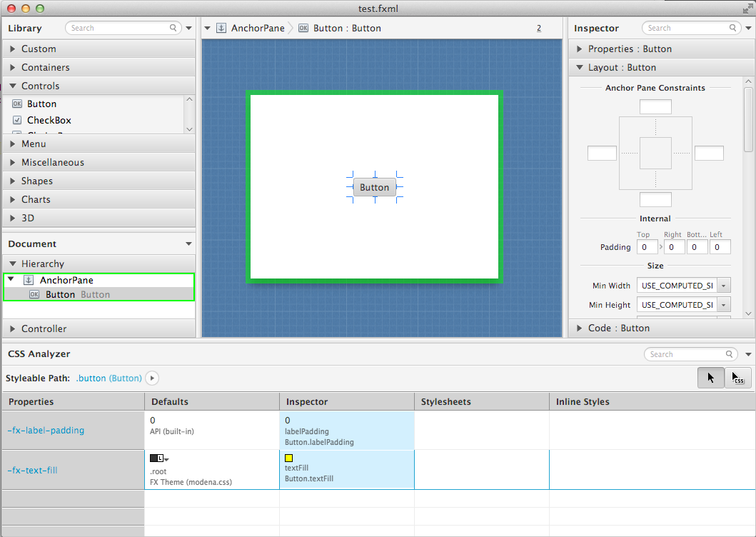The image size is (756, 537).
Task: Expand the Properties : Button section
Action: point(579,49)
